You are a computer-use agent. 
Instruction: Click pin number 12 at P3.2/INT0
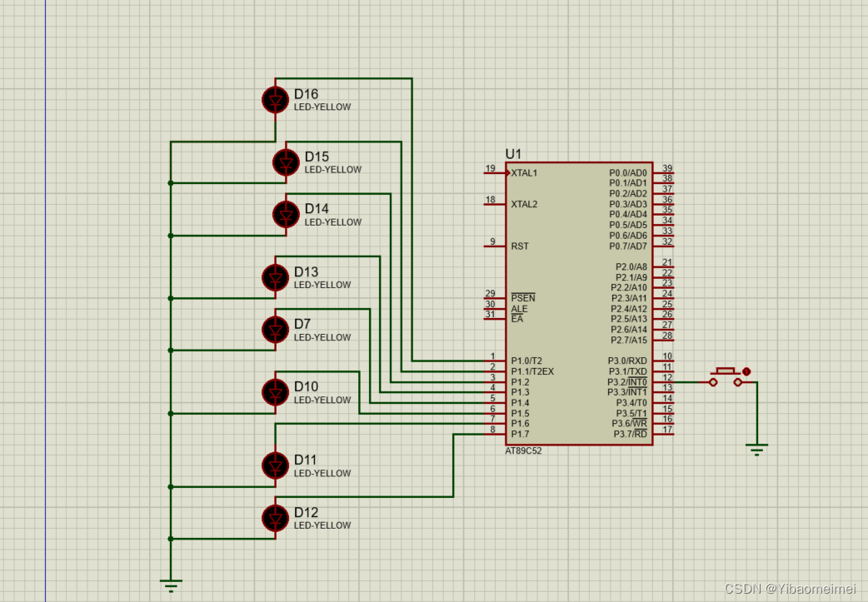667,377
